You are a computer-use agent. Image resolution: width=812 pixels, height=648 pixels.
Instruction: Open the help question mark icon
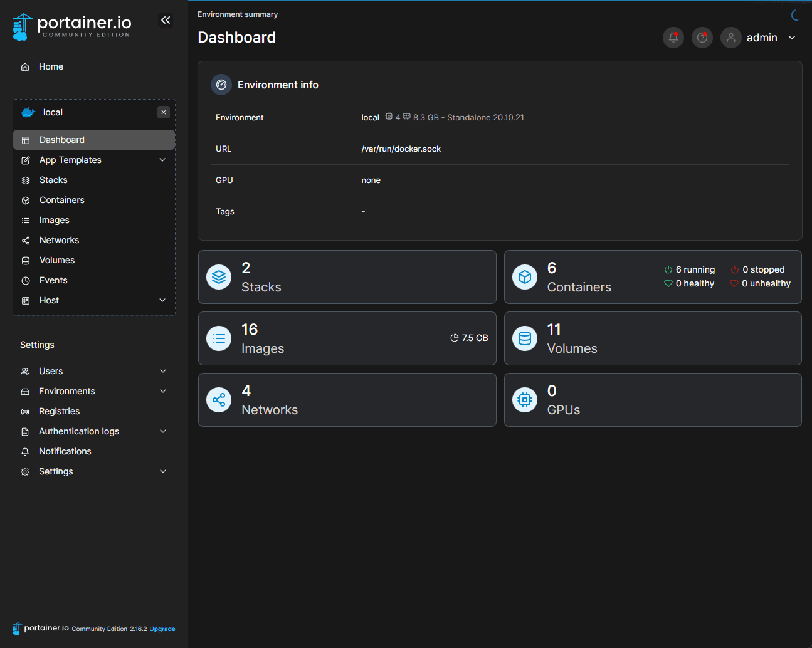[702, 38]
